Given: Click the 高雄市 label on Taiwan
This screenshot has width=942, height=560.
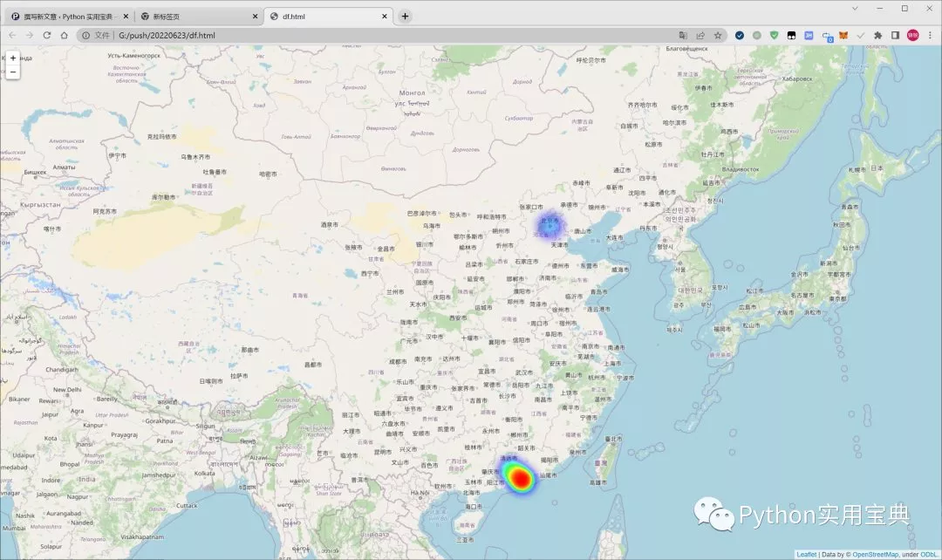Looking at the screenshot, I should 598,482.
